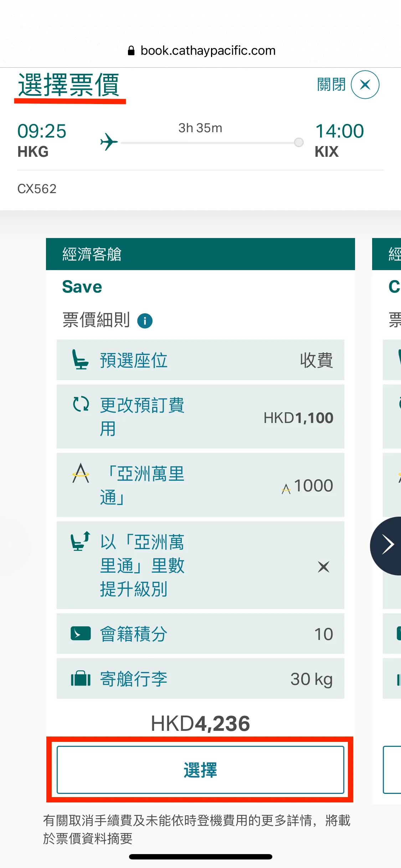Viewport: 401px width, 868px height.
Task: Click the 30 kg baggage allowance
Action: (x=312, y=679)
